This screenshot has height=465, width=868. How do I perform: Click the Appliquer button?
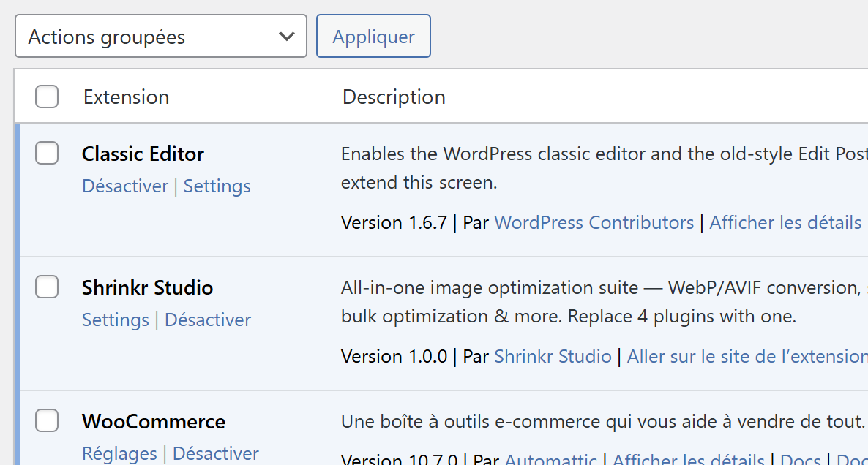[x=373, y=36]
